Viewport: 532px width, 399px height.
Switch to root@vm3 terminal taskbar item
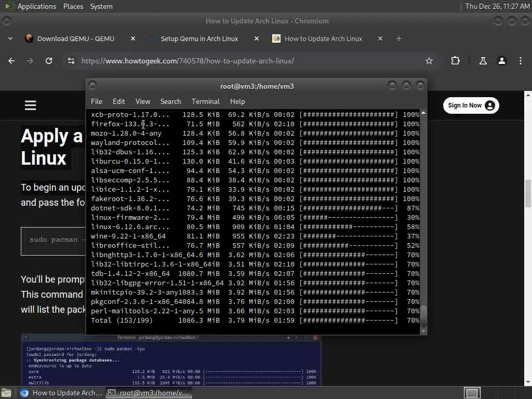149,393
